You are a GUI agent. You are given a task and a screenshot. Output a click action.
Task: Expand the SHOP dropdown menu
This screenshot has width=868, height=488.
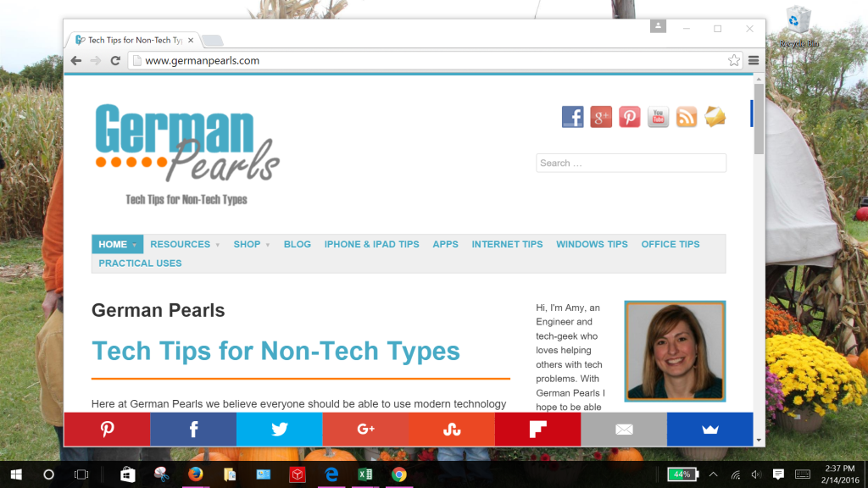[x=248, y=244]
